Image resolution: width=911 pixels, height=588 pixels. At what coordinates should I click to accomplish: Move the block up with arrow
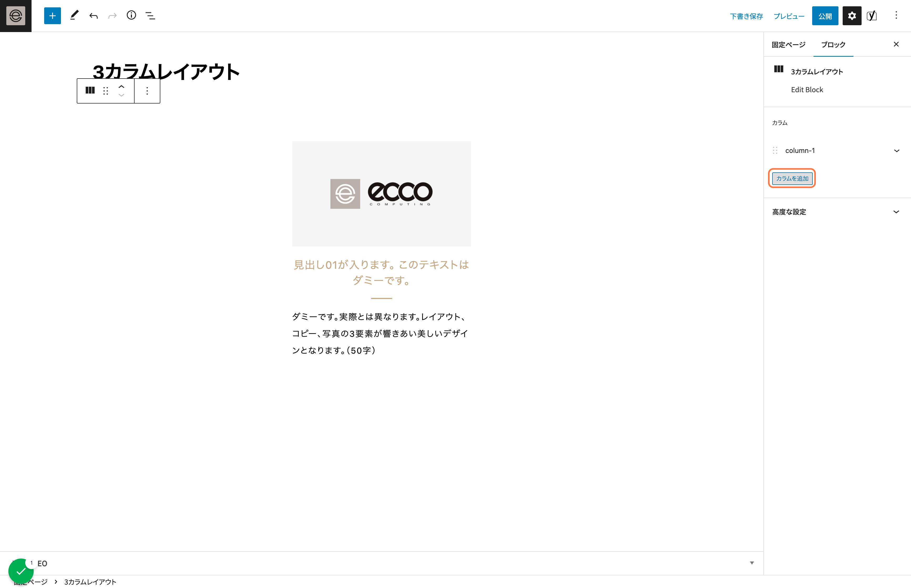tap(121, 87)
